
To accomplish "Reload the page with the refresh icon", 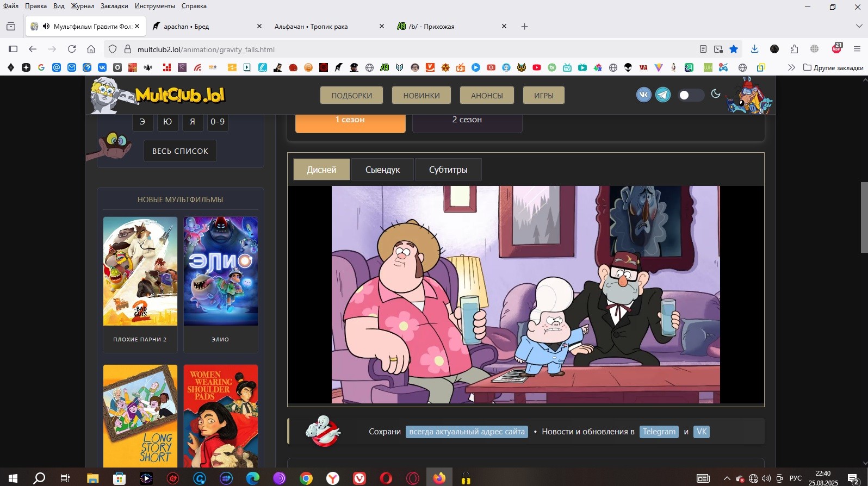I will coord(72,49).
